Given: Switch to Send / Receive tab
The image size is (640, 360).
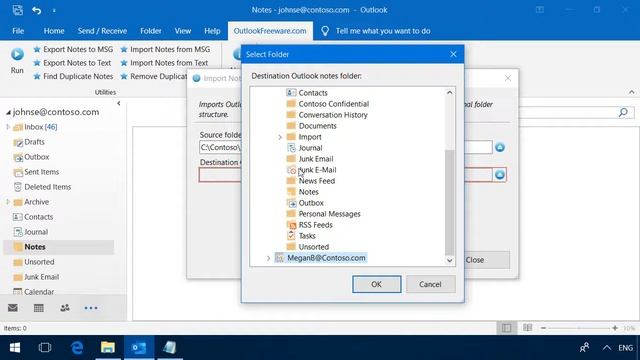Looking at the screenshot, I should click(x=102, y=31).
